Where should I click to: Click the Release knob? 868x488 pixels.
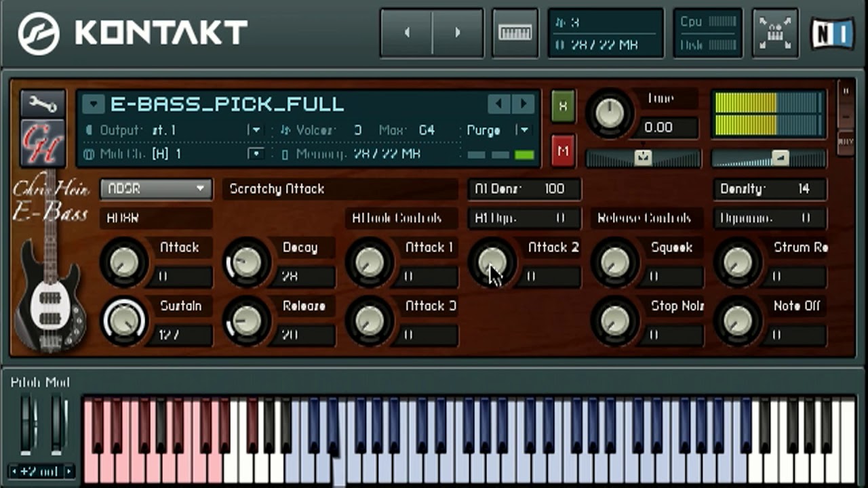click(x=246, y=320)
